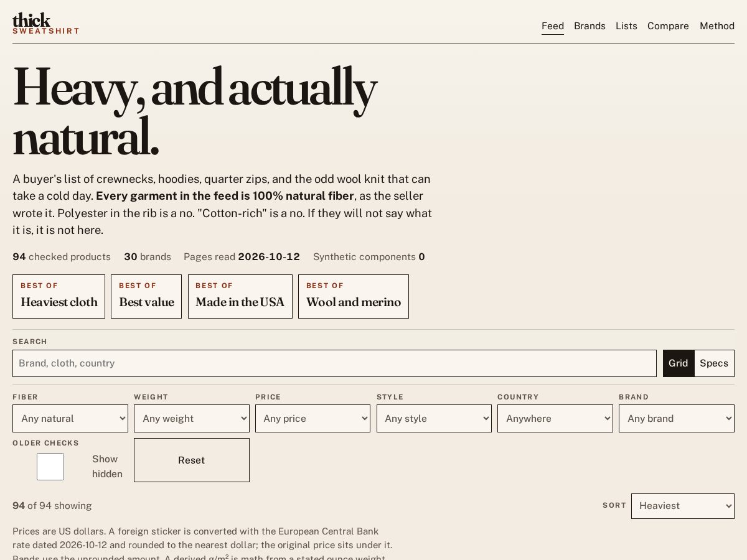Open Best of Best value card
Screen dimensions: 747x560
(x=146, y=296)
